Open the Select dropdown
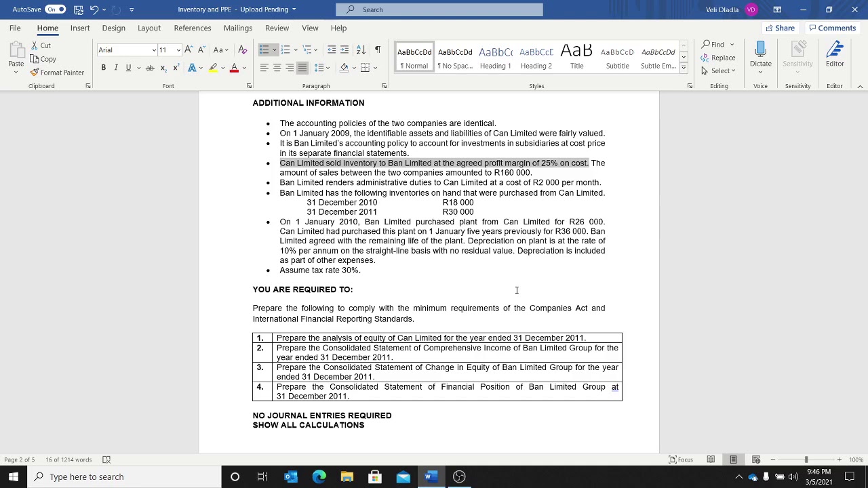Image resolution: width=868 pixels, height=488 pixels. 719,70
